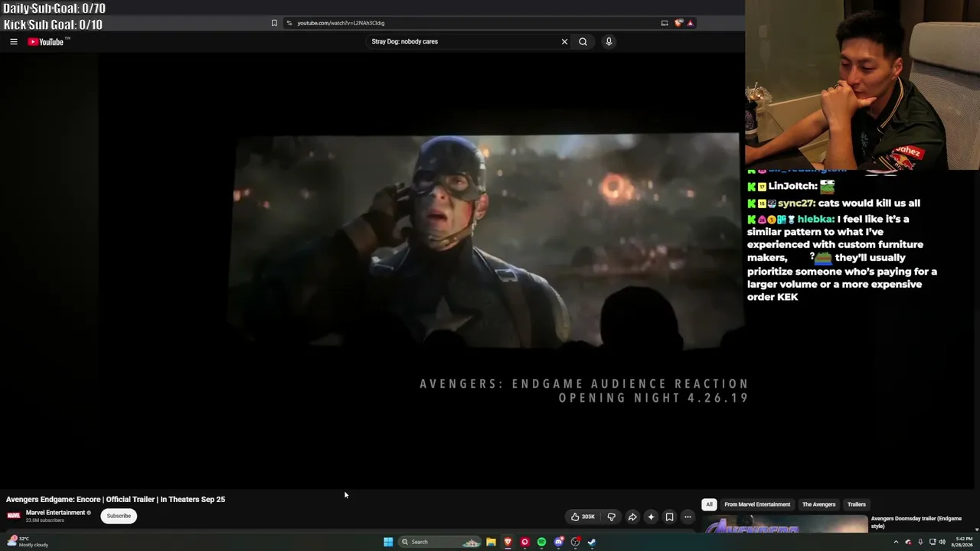This screenshot has width=980, height=551.
Task: Open File Explorer from the taskbar
Action: 491,542
